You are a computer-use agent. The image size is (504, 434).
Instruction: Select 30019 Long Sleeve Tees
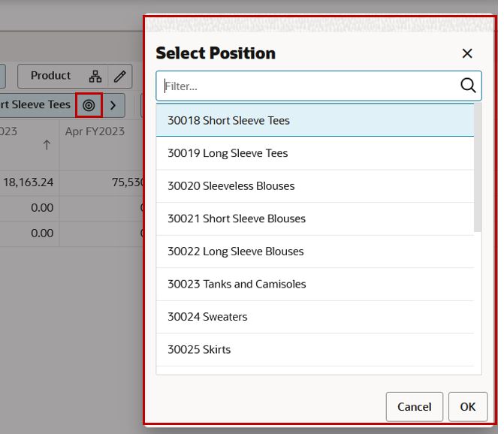(315, 153)
